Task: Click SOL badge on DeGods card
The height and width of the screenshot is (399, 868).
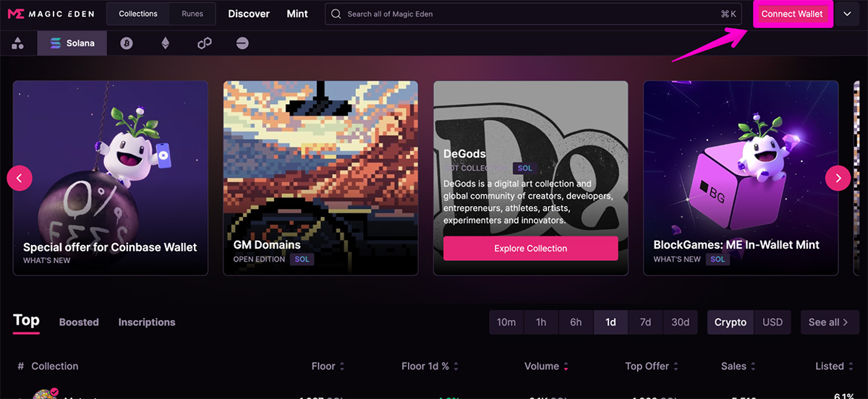Action: click(524, 168)
